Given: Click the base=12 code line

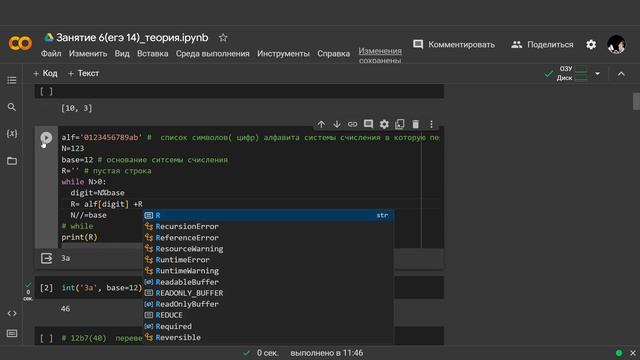Looking at the screenshot, I should (x=144, y=160).
